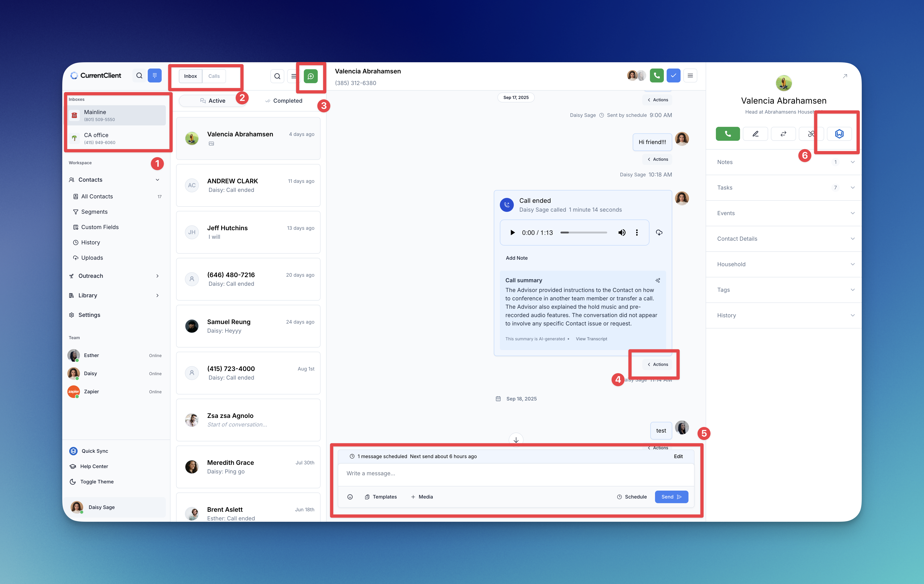Click the green new conversation icon

point(310,76)
